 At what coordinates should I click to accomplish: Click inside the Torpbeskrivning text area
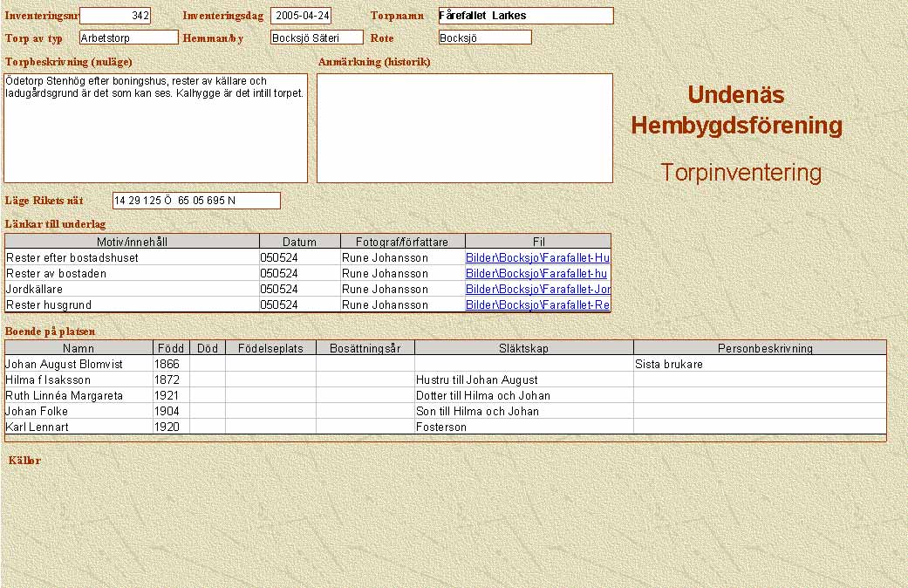pos(156,127)
